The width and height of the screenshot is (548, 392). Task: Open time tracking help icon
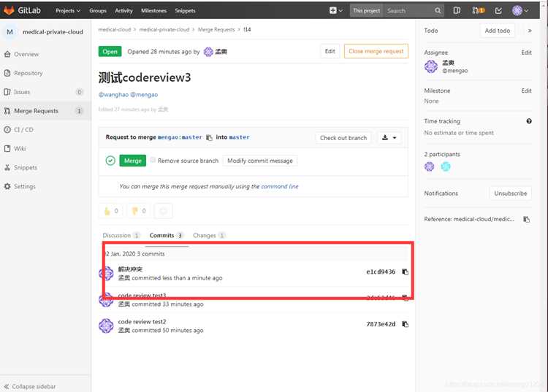(529, 121)
